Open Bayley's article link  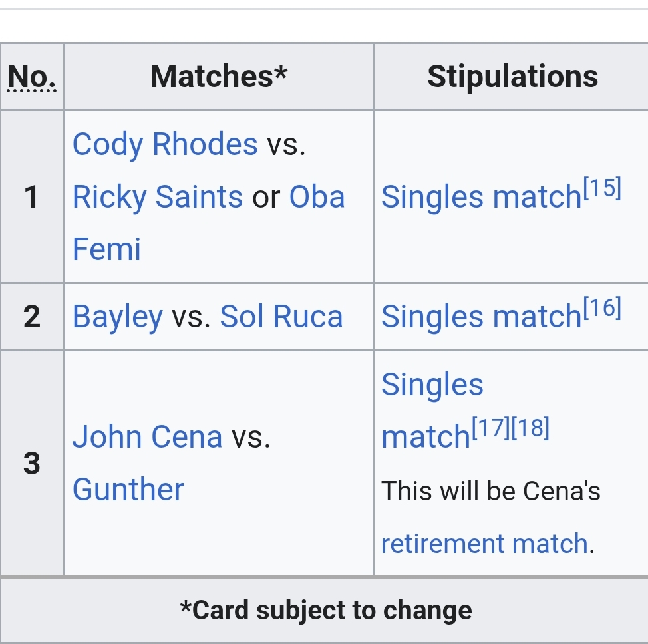(117, 317)
